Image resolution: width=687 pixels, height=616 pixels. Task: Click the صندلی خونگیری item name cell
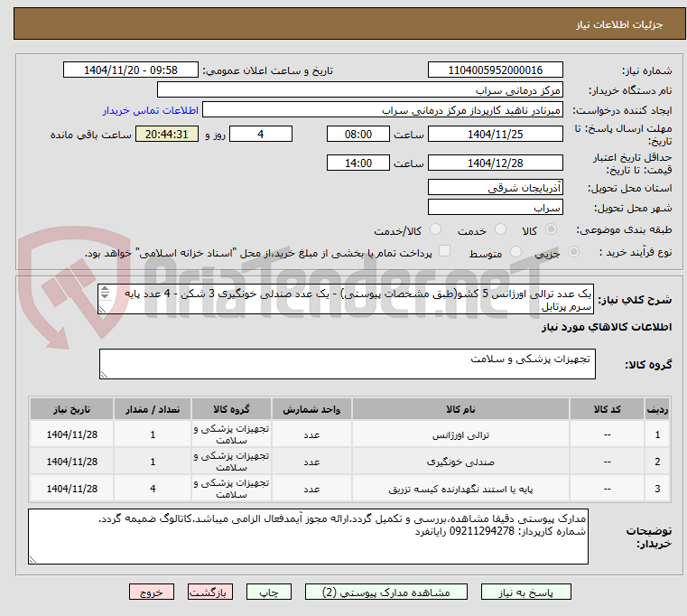click(460, 462)
